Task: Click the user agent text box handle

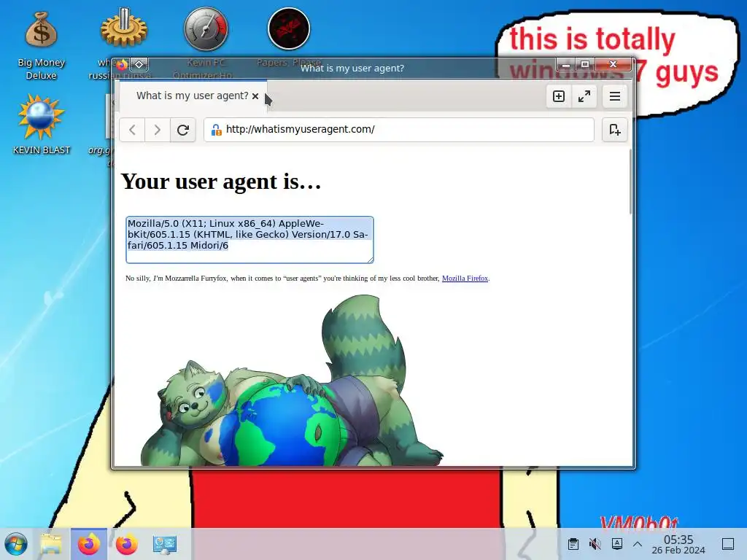Action: pyautogui.click(x=370, y=260)
